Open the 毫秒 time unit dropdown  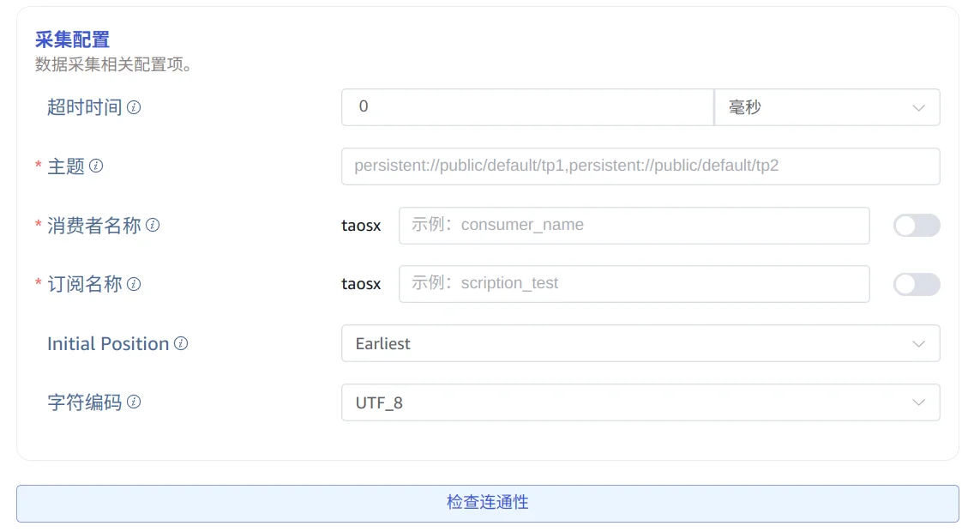pyautogui.click(x=827, y=107)
